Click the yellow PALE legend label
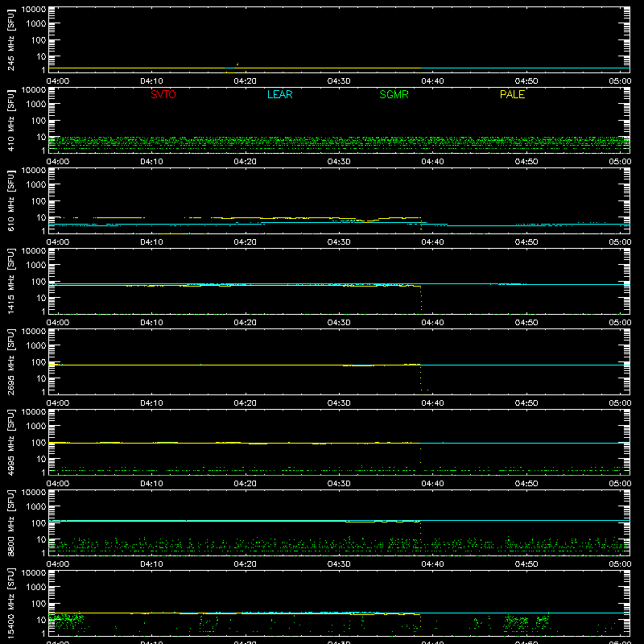This screenshot has height=644, width=644. pos(512,94)
